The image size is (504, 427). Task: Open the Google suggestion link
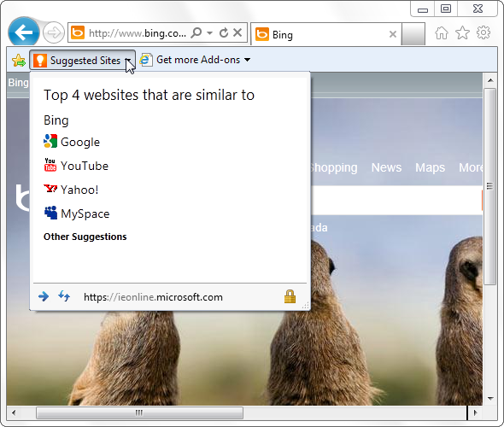pyautogui.click(x=80, y=142)
